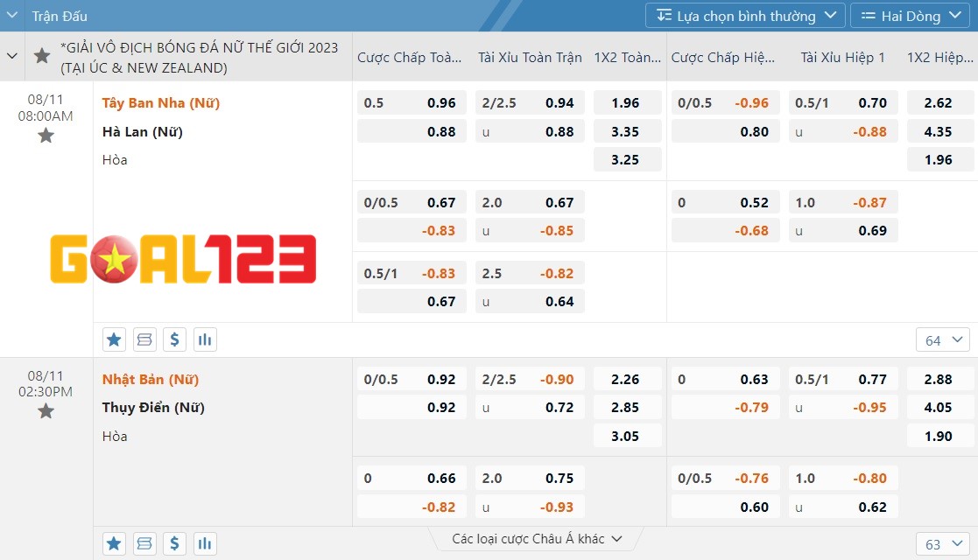The width and height of the screenshot is (978, 560).
Task: Collapse the Trận Đấu section chevron
Action: click(12, 16)
